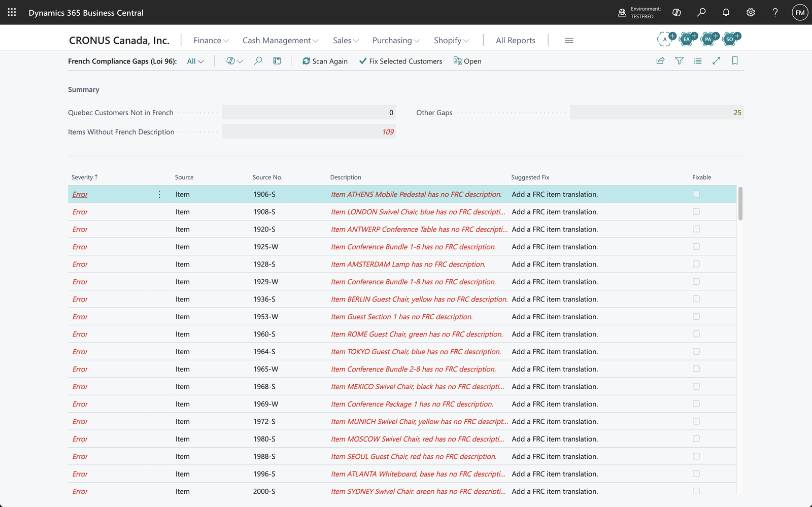Expand the Shopify menu
The height and width of the screenshot is (507, 812).
coord(452,40)
